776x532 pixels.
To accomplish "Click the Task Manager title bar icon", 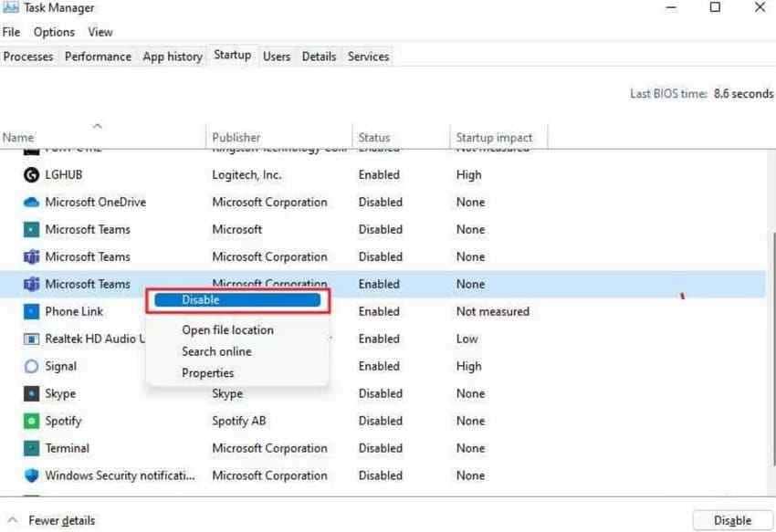I will click(x=10, y=7).
